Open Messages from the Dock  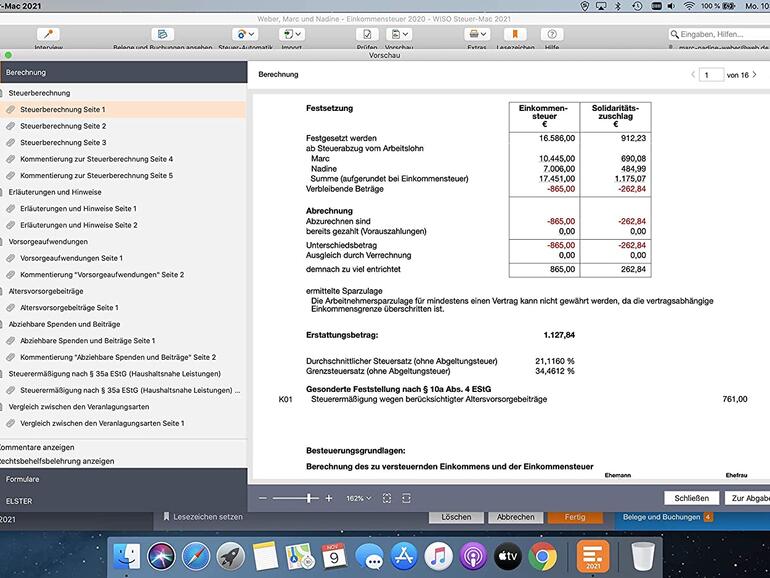(369, 556)
